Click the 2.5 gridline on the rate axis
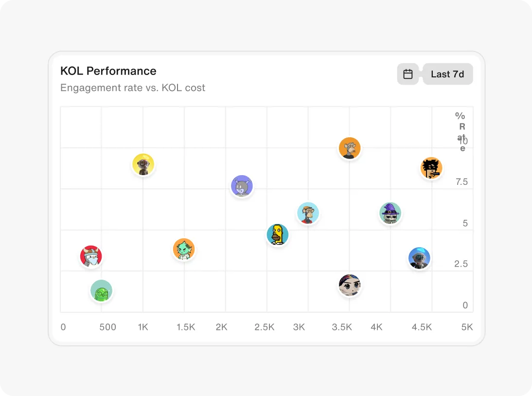The image size is (532, 396). click(x=461, y=264)
